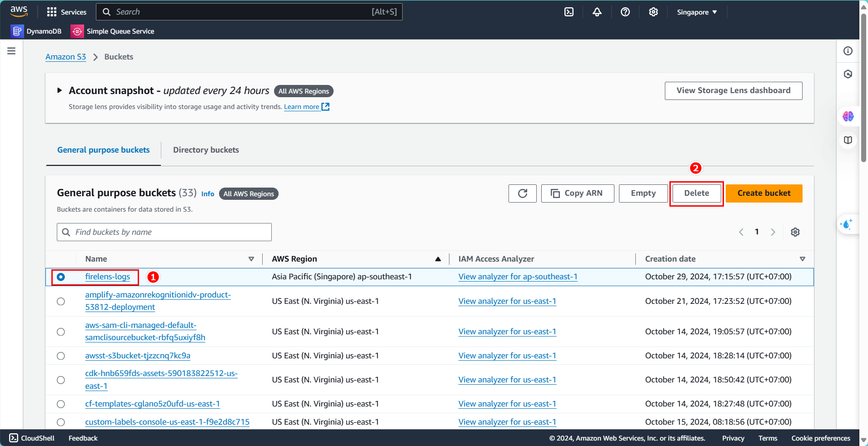This screenshot has height=446, width=868.
Task: Open the help question mark icon
Action: [625, 12]
